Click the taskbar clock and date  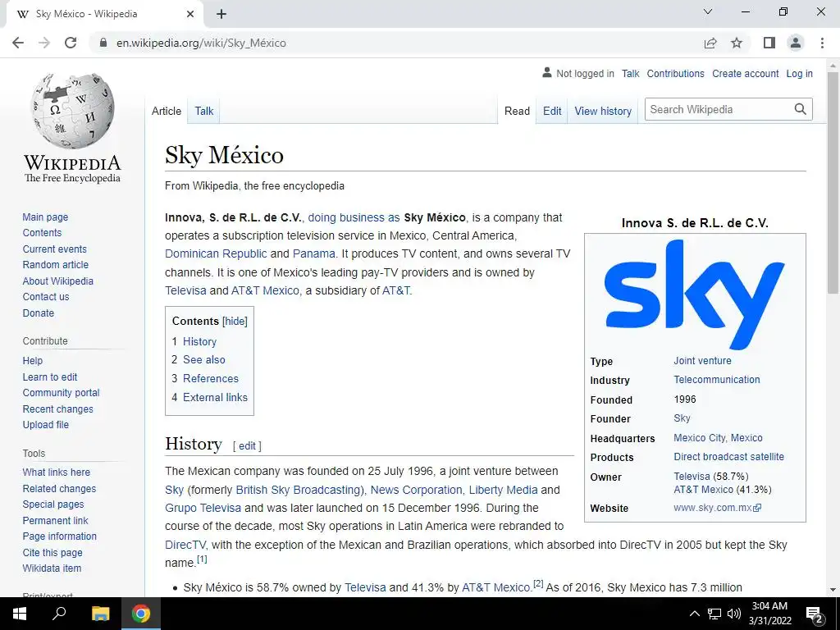click(769, 614)
